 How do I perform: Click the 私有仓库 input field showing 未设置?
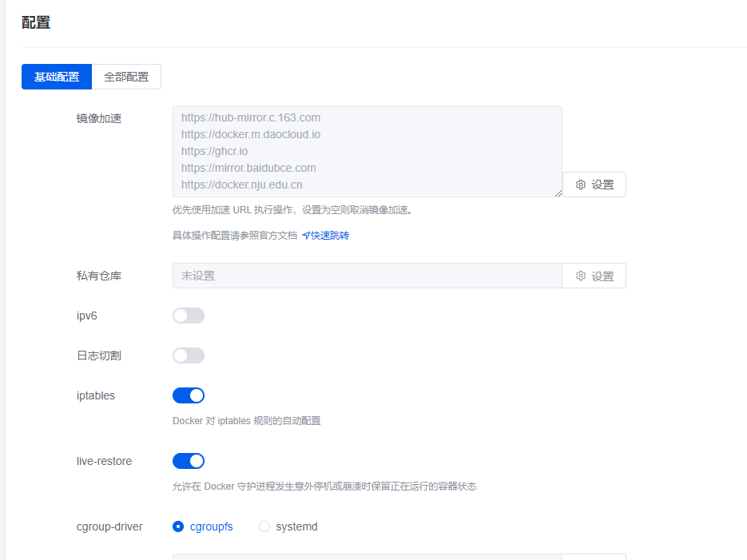point(368,276)
